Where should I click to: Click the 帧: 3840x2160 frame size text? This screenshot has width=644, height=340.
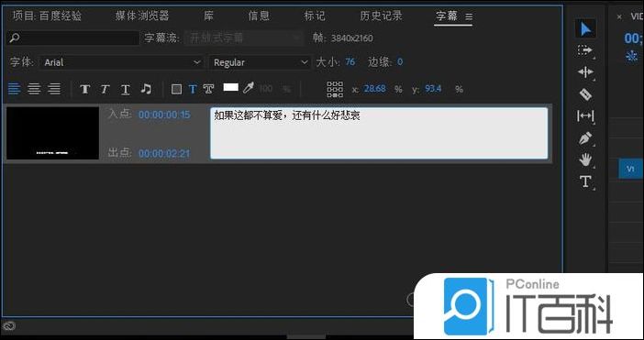(343, 38)
